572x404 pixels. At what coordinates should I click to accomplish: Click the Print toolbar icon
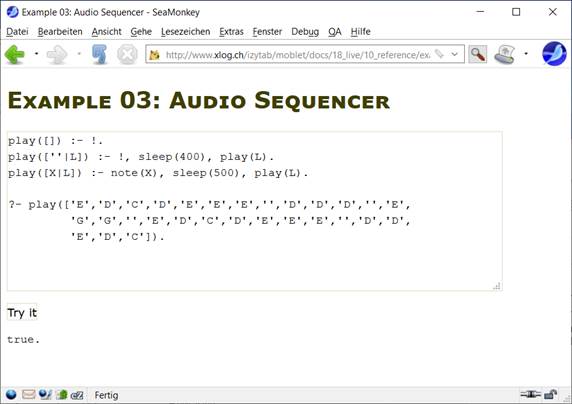[x=505, y=54]
